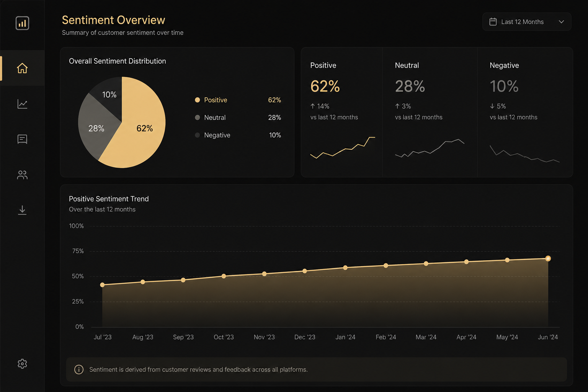Click the Positive legend label
Viewport: 588px width, 392px height.
tap(216, 100)
